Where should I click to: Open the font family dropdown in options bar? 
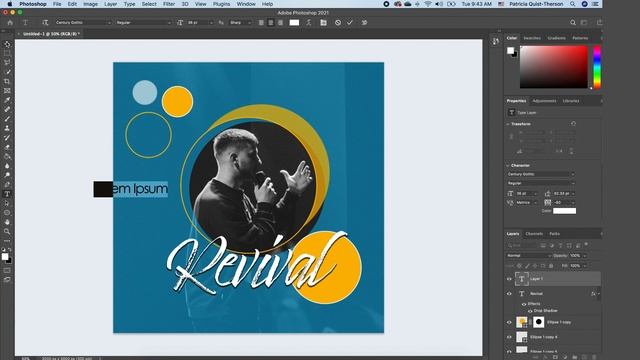[x=83, y=22]
